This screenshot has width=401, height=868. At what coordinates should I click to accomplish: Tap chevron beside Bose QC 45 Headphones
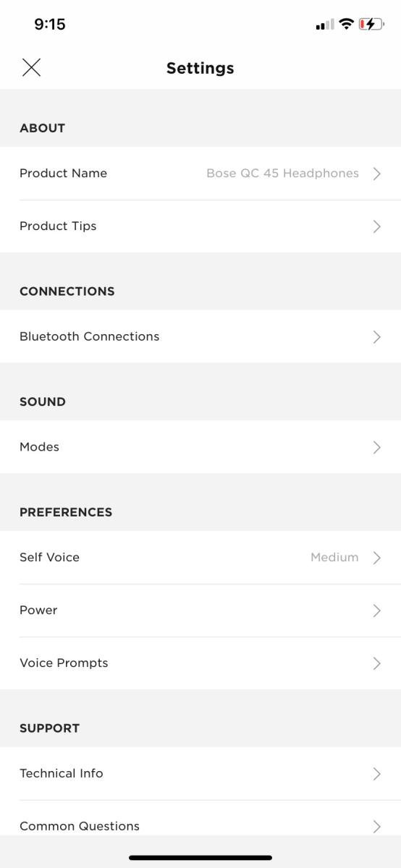pyautogui.click(x=376, y=174)
